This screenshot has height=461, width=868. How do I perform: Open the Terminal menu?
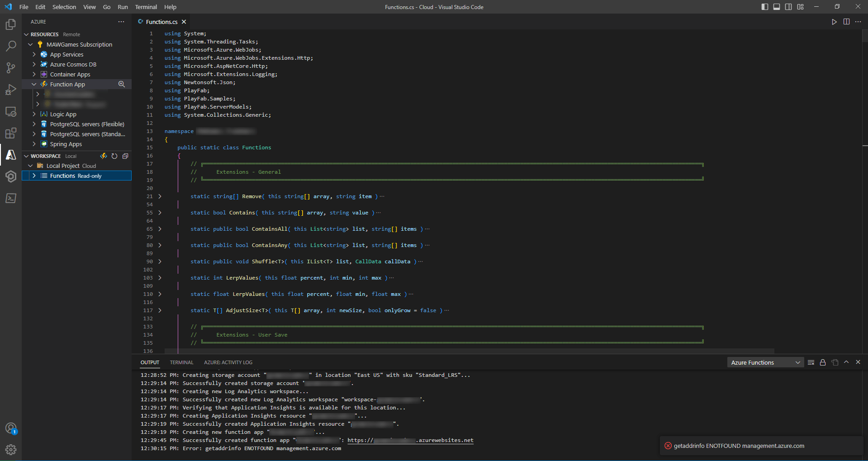pyautogui.click(x=146, y=7)
